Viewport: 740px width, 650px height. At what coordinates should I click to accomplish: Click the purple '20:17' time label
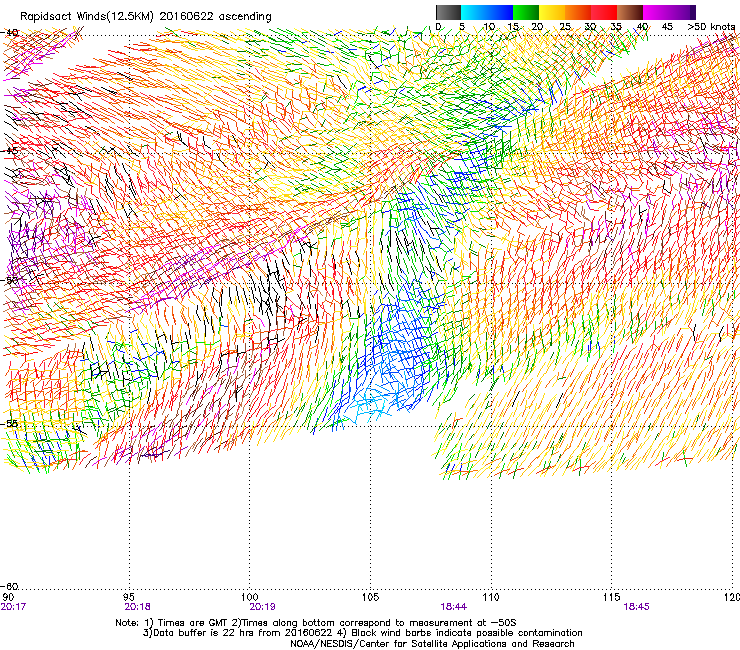tap(13, 607)
